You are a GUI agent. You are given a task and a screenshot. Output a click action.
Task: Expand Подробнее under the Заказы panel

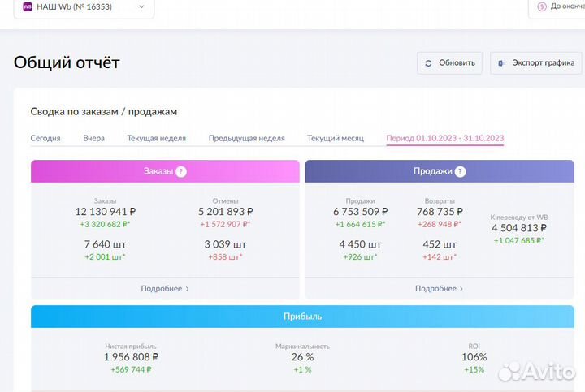165,288
